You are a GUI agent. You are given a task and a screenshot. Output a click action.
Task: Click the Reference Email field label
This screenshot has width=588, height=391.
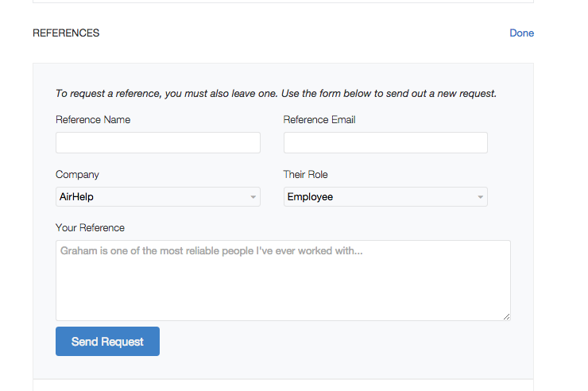(x=319, y=119)
